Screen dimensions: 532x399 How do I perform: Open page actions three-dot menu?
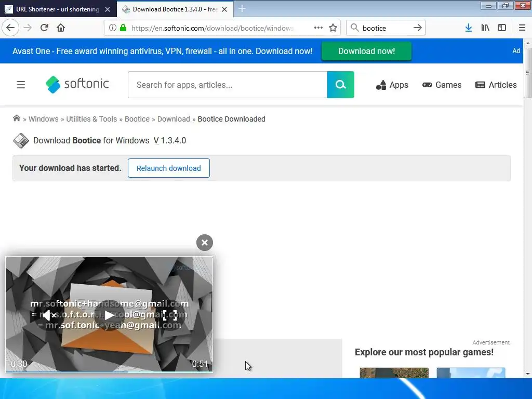coord(318,28)
